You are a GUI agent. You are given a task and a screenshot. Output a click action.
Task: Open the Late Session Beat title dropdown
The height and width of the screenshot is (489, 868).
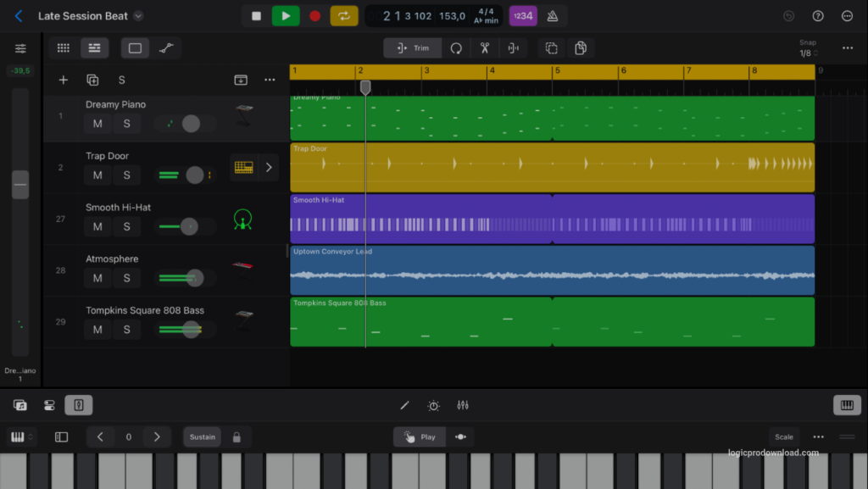pyautogui.click(x=138, y=15)
